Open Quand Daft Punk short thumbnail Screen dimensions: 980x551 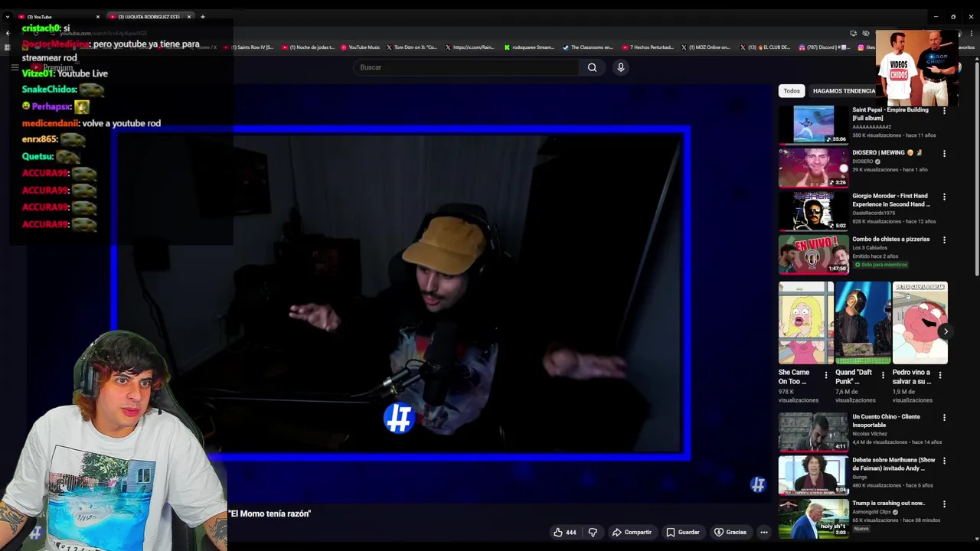point(863,323)
